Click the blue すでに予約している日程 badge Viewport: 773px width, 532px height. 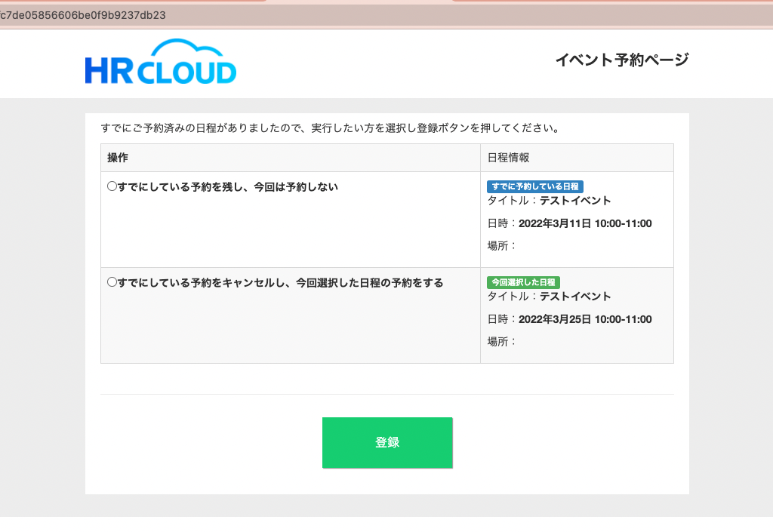coord(535,186)
